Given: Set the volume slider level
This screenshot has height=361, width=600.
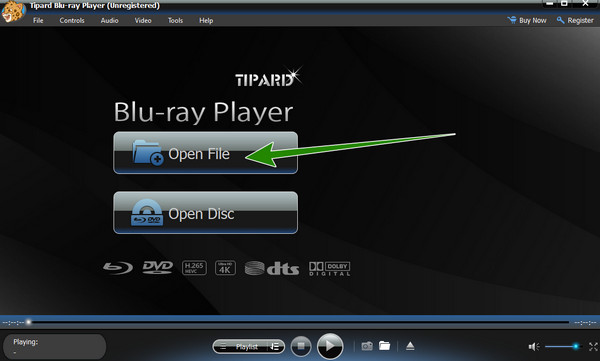Looking at the screenshot, I should (x=563, y=347).
